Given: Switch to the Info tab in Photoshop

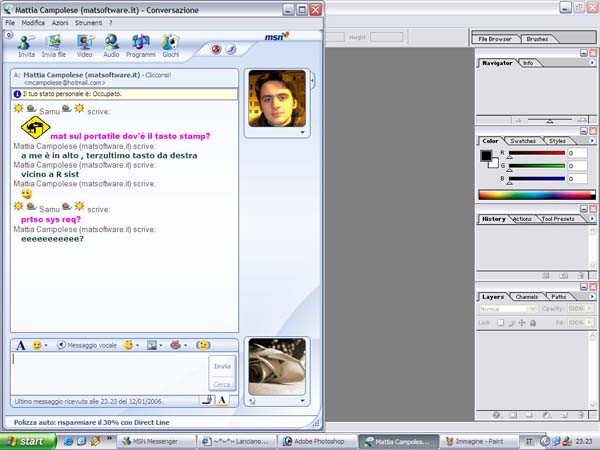Looking at the screenshot, I should pyautogui.click(x=528, y=63).
